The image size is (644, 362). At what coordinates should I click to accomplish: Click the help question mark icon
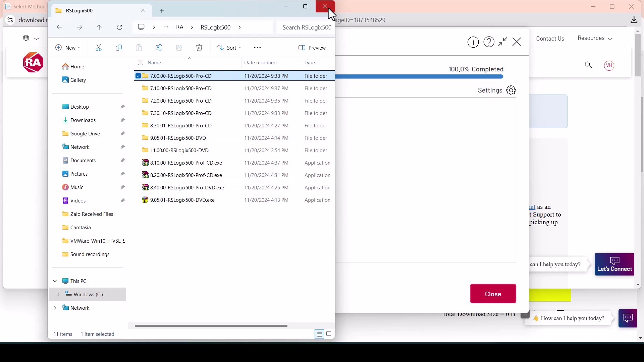tap(489, 42)
